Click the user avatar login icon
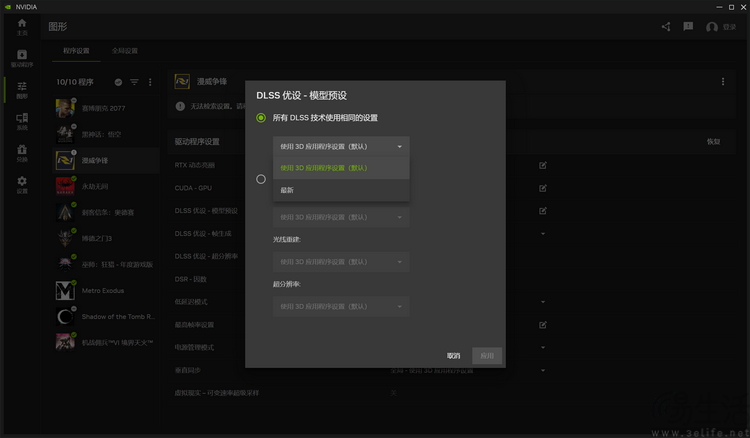The image size is (750, 438). 712,27
